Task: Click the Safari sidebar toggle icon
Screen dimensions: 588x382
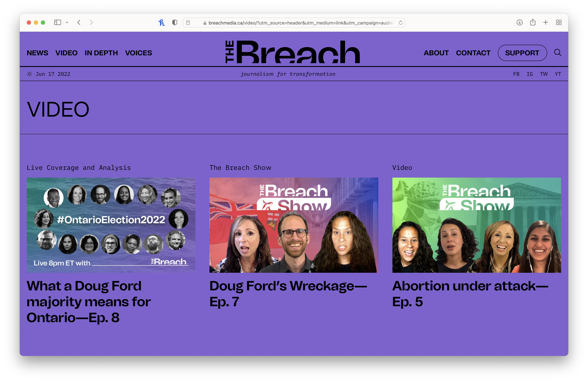Action: pos(57,23)
